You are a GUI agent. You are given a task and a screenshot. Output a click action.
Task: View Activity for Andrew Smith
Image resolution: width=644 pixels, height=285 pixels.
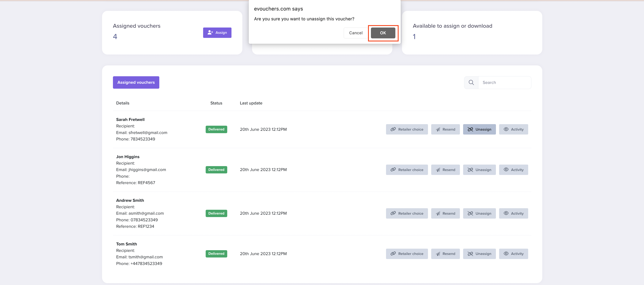[x=514, y=213]
